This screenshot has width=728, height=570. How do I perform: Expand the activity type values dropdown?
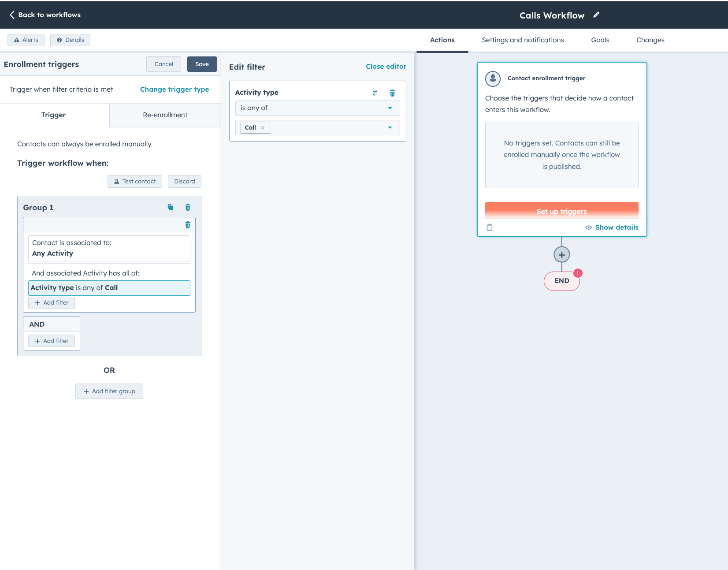pos(390,128)
